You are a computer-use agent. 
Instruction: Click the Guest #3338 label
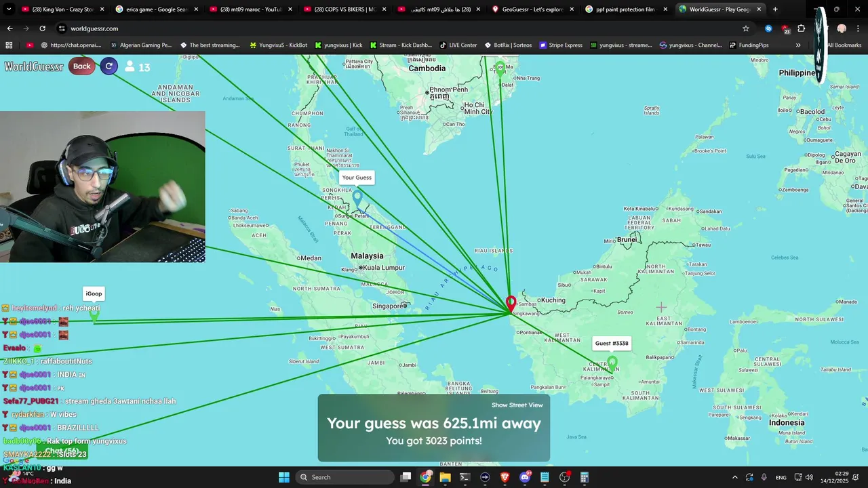pos(612,344)
